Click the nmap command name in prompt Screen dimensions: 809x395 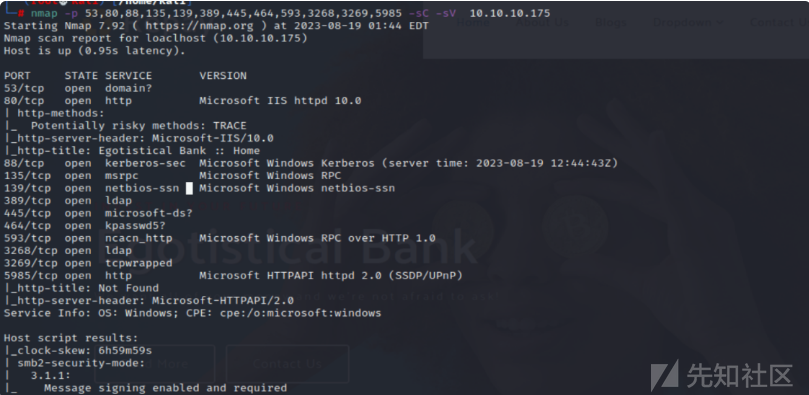coord(44,13)
